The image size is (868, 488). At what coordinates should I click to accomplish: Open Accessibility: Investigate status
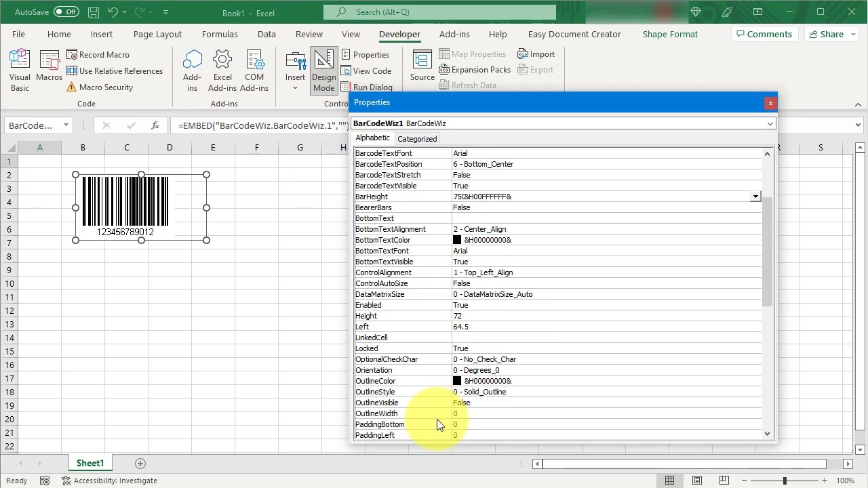pyautogui.click(x=110, y=481)
